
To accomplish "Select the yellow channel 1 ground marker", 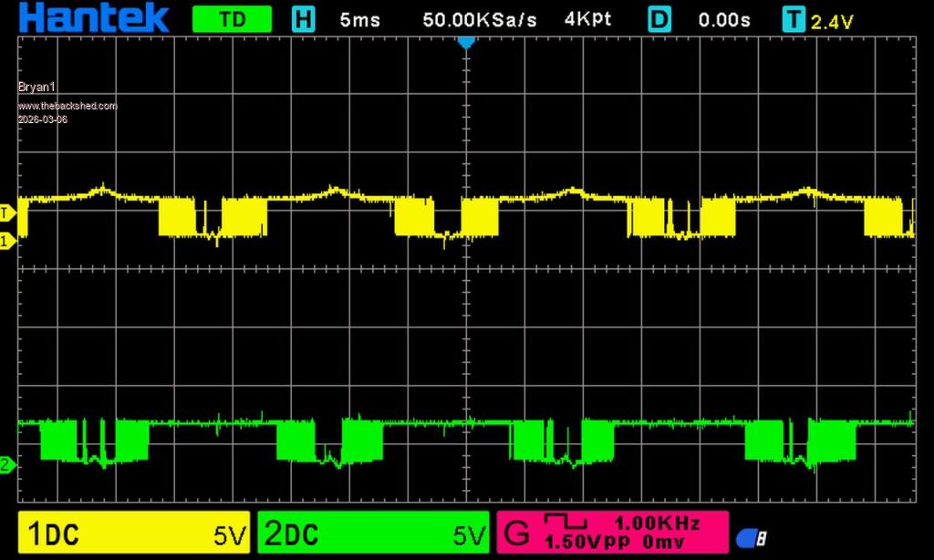I will [x=6, y=241].
